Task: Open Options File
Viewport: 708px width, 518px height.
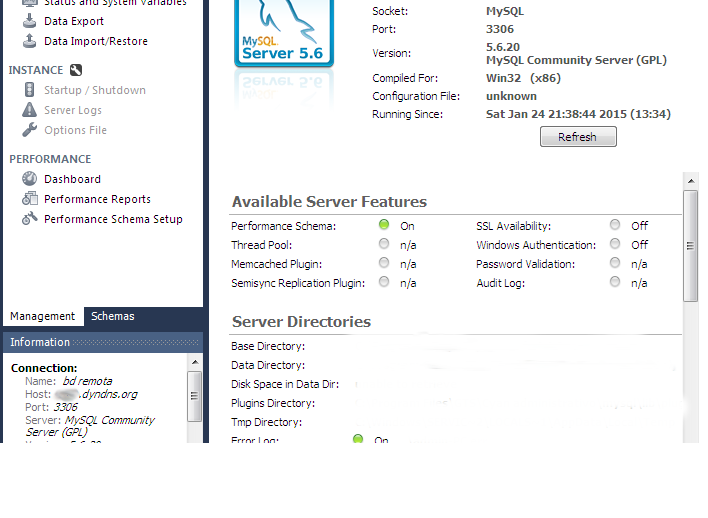Action: point(75,130)
